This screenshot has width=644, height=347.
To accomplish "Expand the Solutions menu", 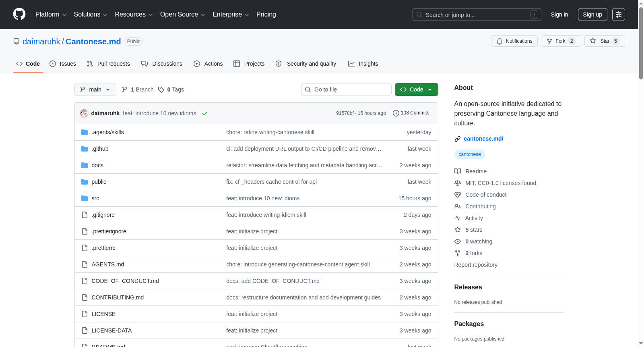I will 91,15.
